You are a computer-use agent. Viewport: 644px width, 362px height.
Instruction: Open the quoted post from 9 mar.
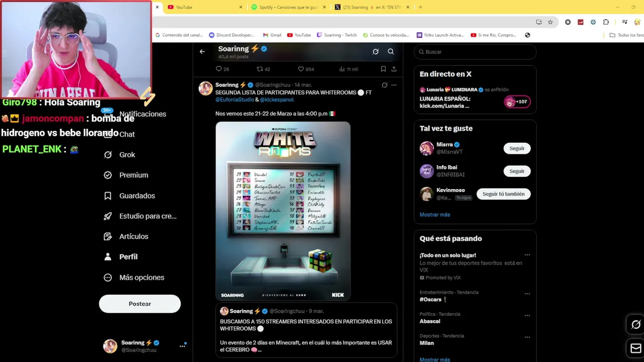(x=306, y=330)
